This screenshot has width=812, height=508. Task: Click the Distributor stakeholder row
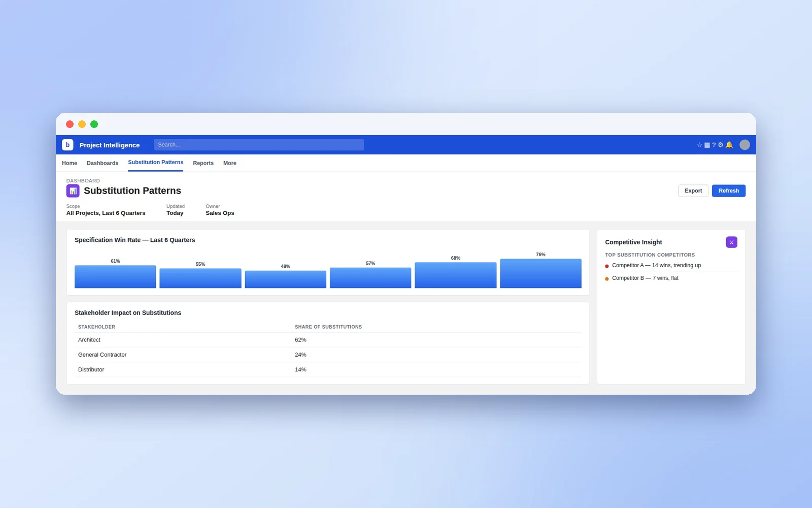pyautogui.click(x=328, y=370)
